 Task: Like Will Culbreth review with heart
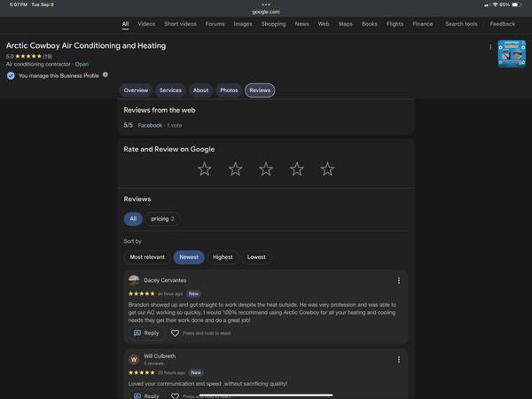point(175,395)
